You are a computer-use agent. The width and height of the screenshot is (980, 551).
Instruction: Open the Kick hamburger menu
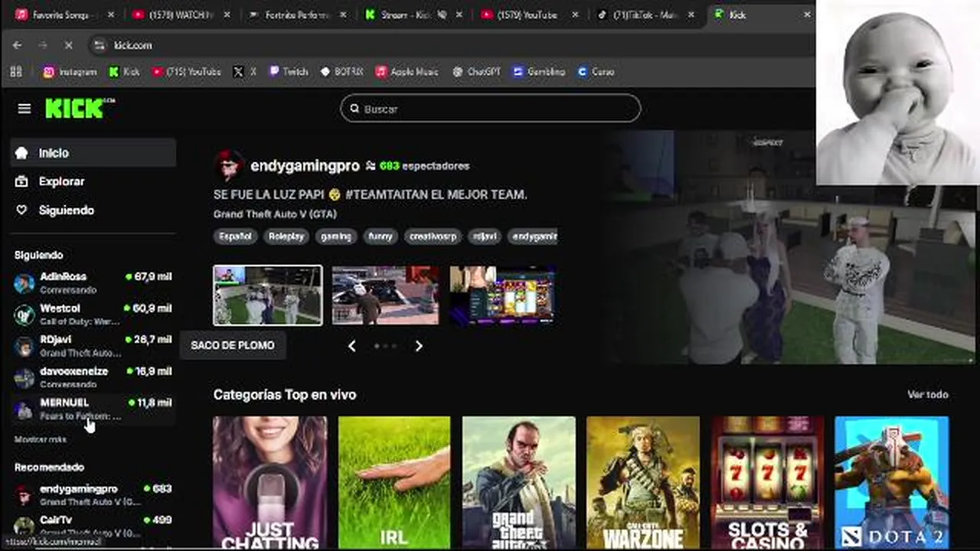[24, 109]
